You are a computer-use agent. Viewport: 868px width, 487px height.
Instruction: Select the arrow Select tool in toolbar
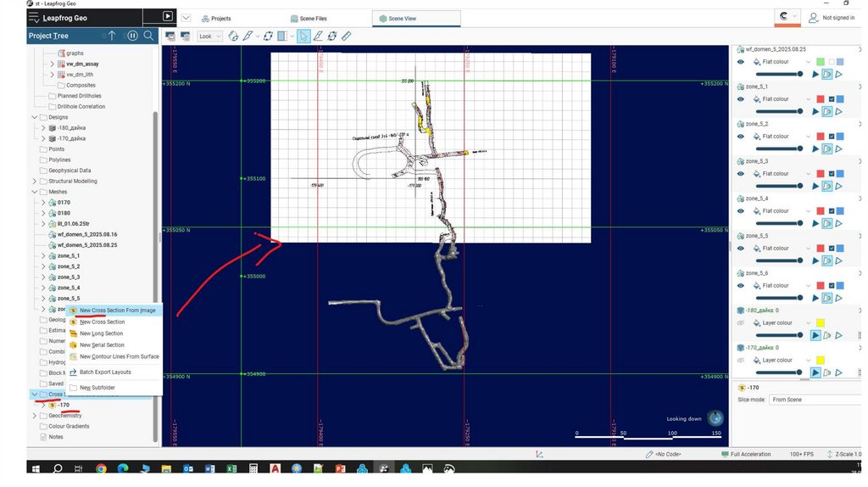[x=304, y=36]
